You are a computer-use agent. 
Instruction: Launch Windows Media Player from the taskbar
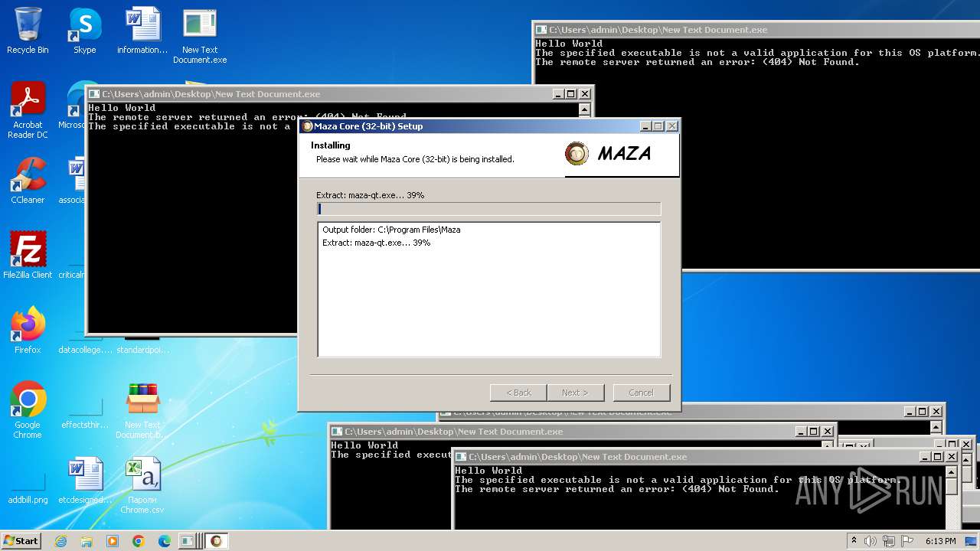pyautogui.click(x=113, y=541)
